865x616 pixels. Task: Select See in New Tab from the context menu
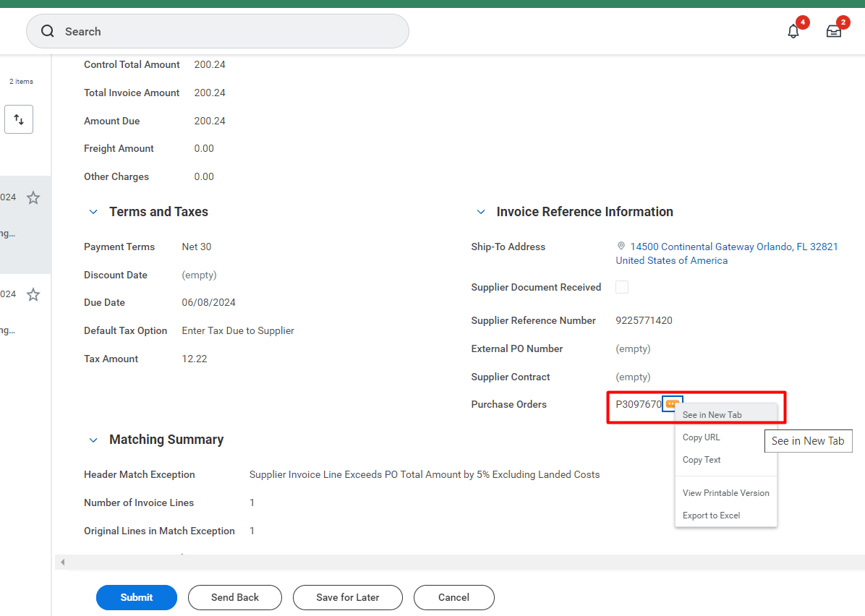tap(712, 415)
